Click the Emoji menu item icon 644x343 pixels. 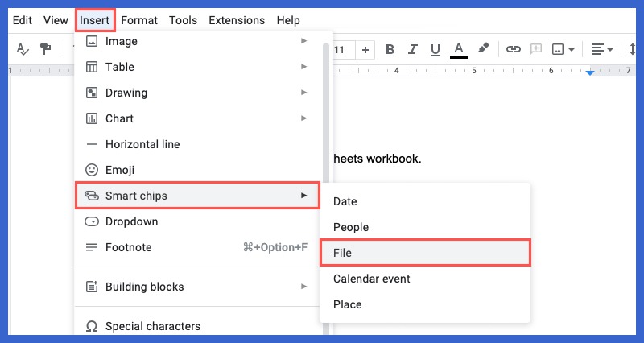[92, 170]
